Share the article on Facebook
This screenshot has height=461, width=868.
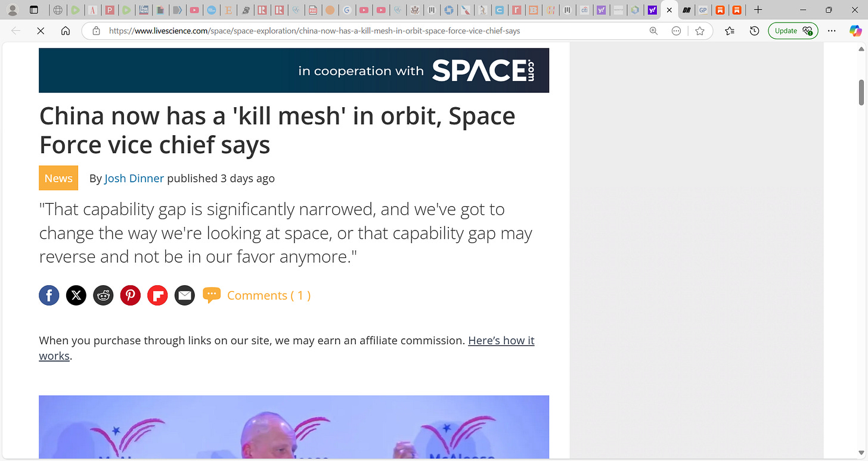click(x=49, y=295)
